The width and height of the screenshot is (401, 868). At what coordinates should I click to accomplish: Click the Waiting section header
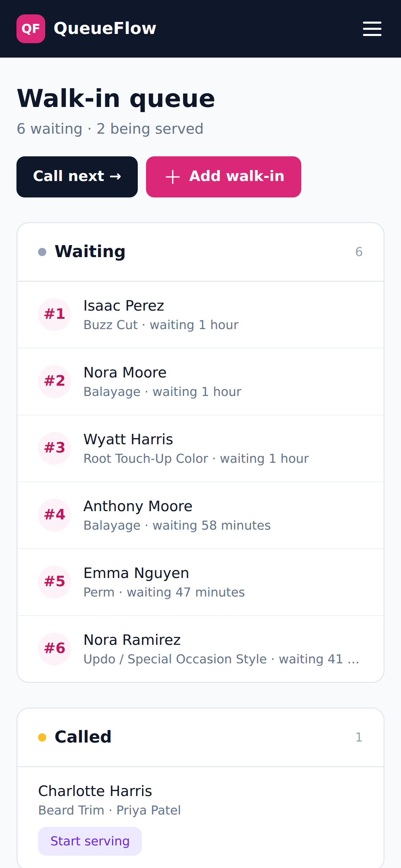200,252
